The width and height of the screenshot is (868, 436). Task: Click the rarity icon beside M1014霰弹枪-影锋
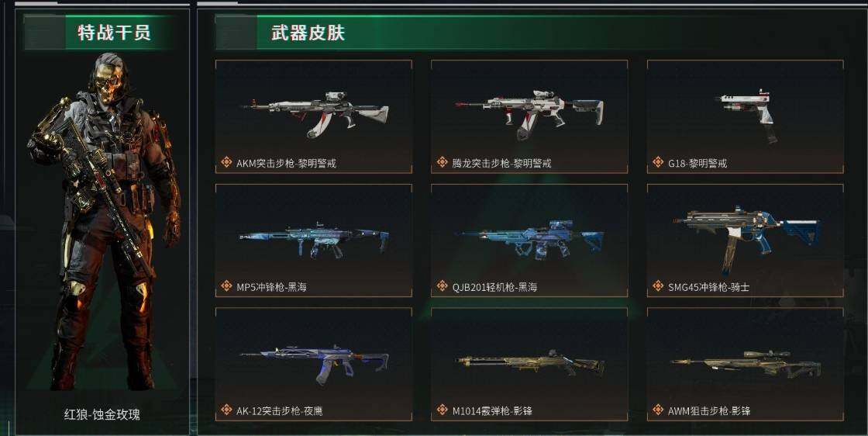click(442, 410)
